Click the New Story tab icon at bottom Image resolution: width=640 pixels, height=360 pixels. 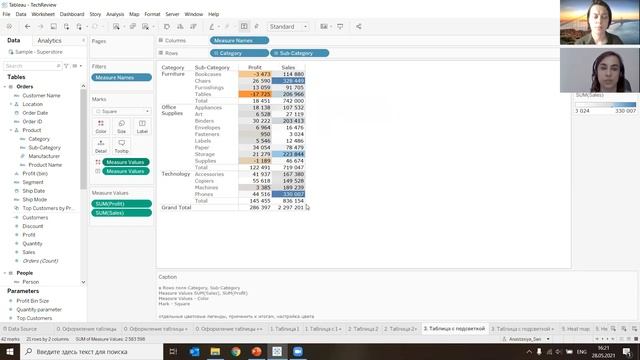pos(634,329)
